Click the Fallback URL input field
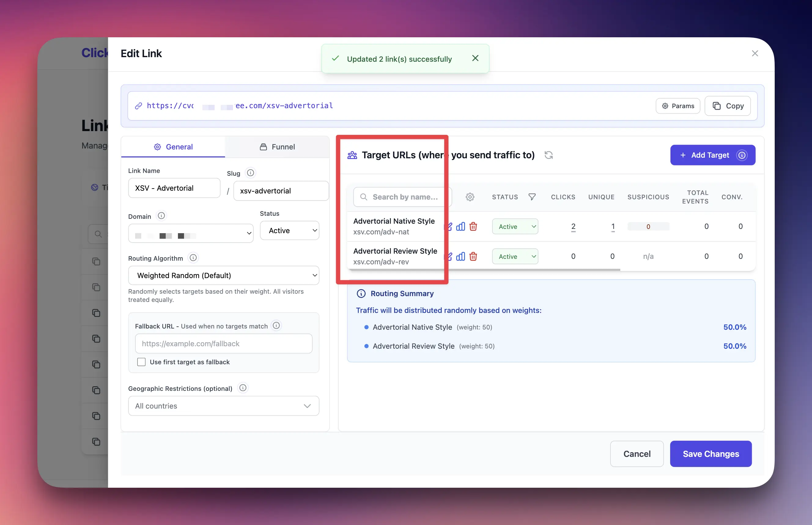The width and height of the screenshot is (812, 525). click(223, 344)
